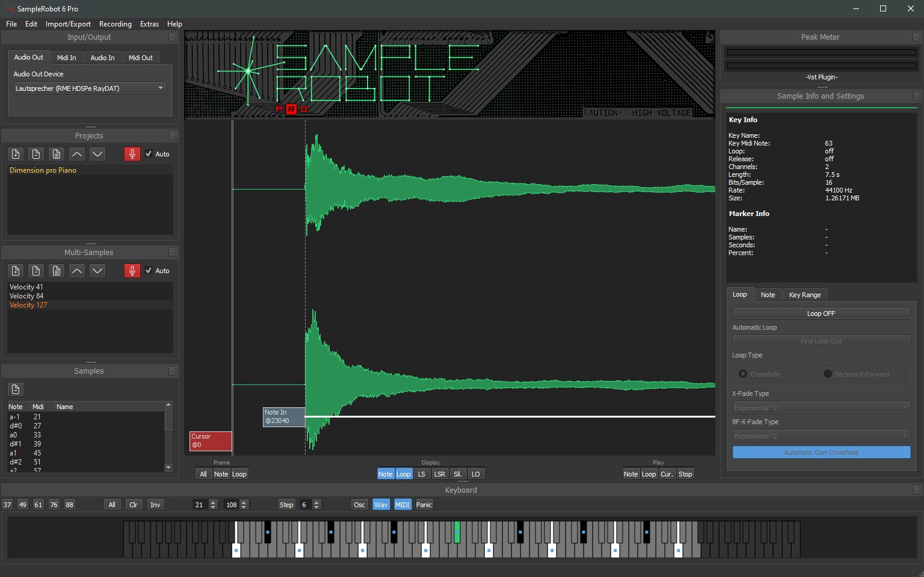924x577 pixels.
Task: Select Velocity 84 in Multi-Samples list
Action: (x=26, y=296)
